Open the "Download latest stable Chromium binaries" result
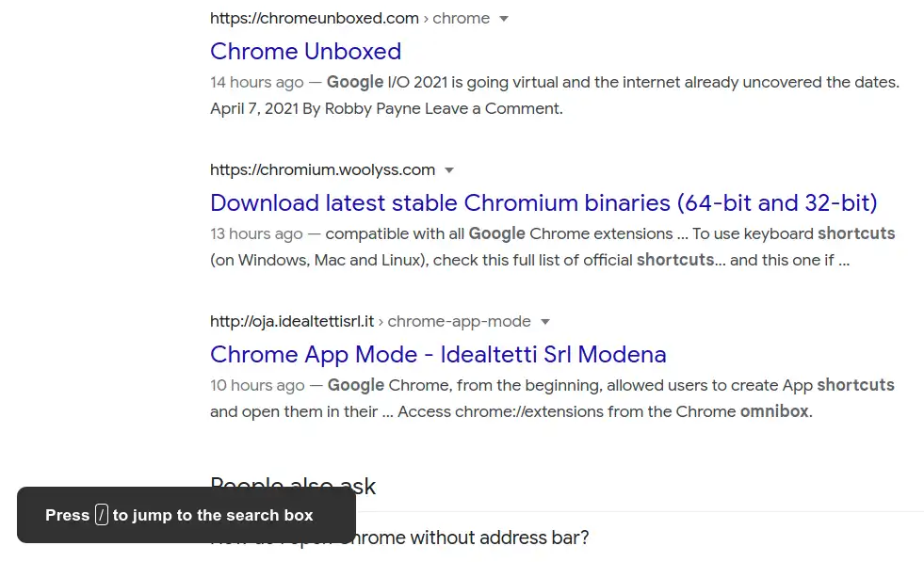The image size is (924, 562). click(543, 203)
